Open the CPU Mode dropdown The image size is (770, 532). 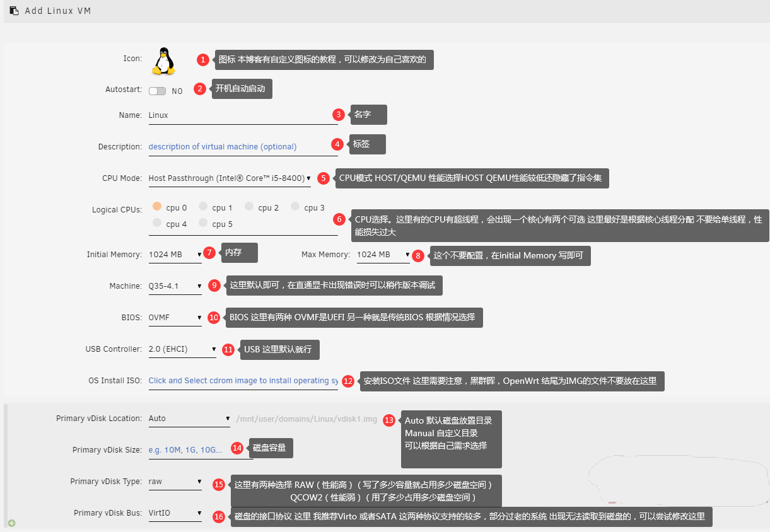230,178
